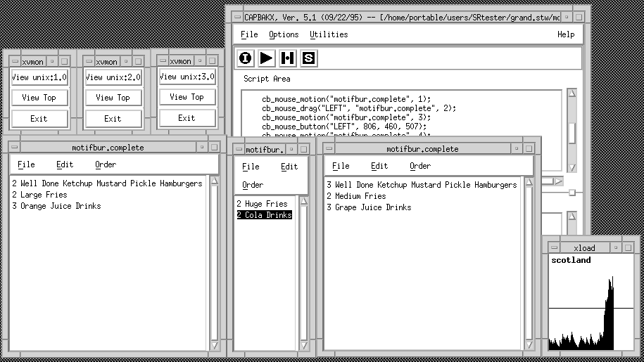Screen dimensions: 644x362
Task: Click Exit in the unix:3.0 xvmon window
Action: [187, 118]
